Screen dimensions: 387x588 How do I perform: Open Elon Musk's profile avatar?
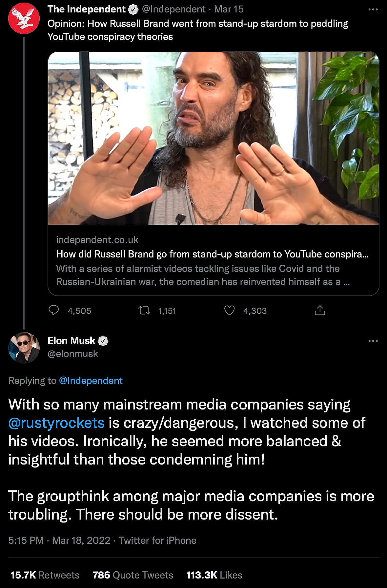[x=24, y=347]
